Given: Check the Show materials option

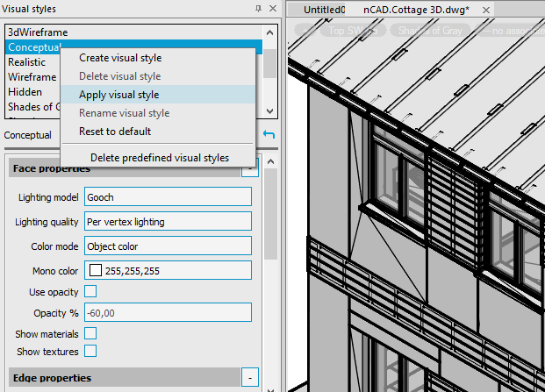Looking at the screenshot, I should coord(90,334).
